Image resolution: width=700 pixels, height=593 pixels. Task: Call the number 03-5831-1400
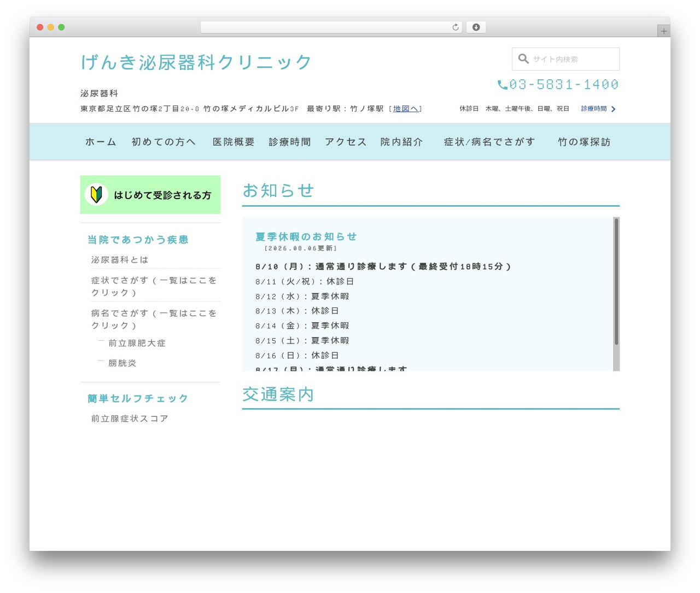(x=564, y=85)
